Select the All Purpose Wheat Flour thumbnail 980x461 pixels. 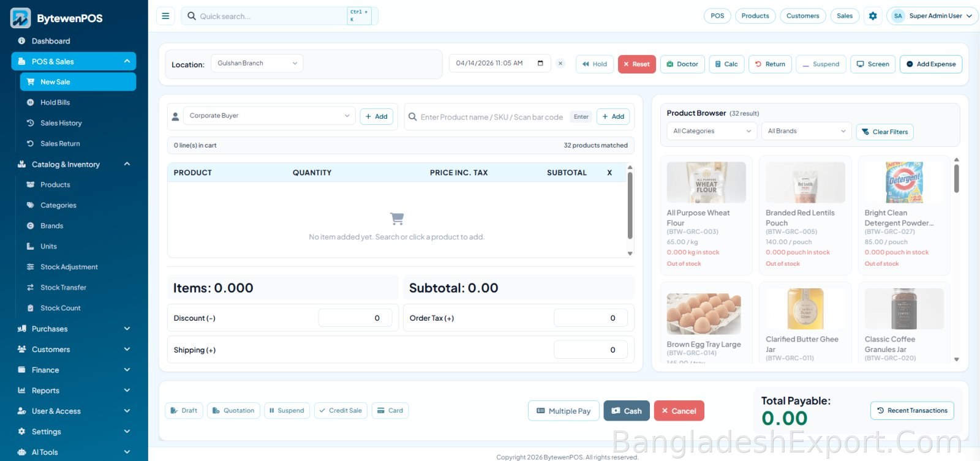pos(706,182)
